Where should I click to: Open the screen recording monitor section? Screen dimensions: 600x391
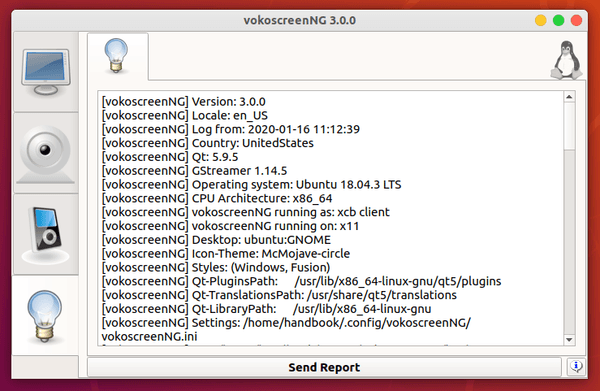pyautogui.click(x=46, y=72)
